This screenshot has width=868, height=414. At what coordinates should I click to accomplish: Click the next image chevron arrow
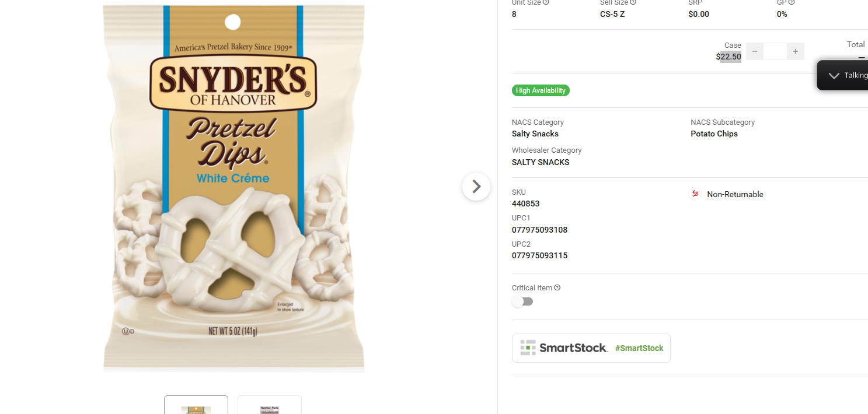(476, 187)
